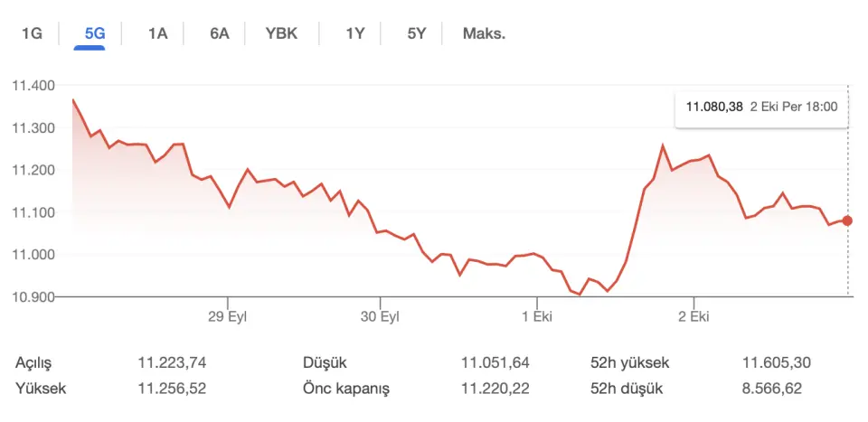Open the 1A time range tab
Image resolution: width=868 pixels, height=422 pixels.
[x=158, y=34]
